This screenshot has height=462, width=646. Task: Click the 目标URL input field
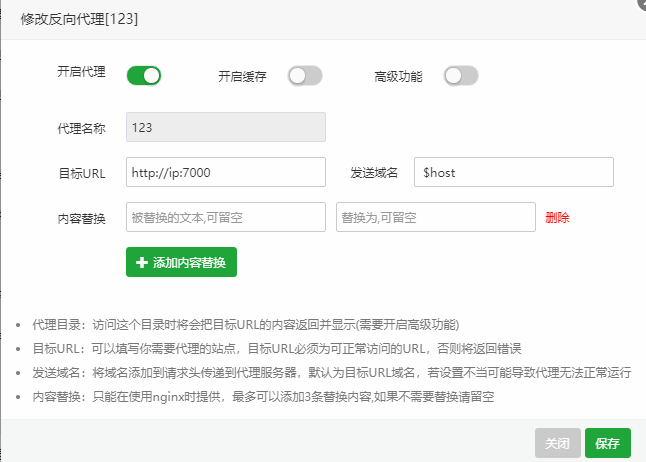tap(226, 172)
